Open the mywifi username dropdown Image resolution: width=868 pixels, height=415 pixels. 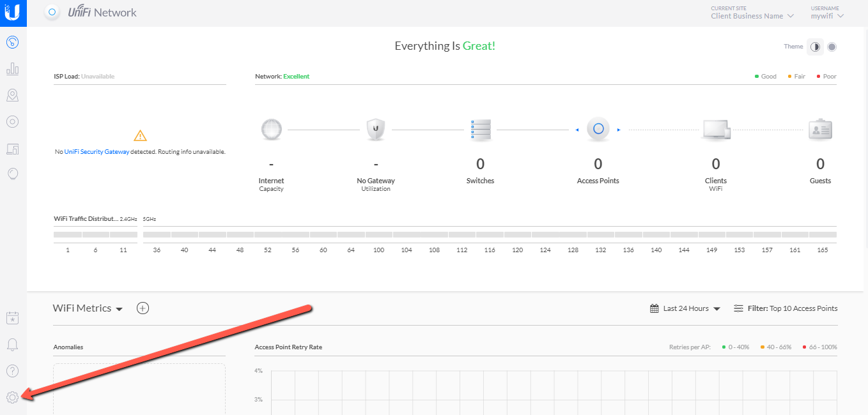tap(827, 16)
